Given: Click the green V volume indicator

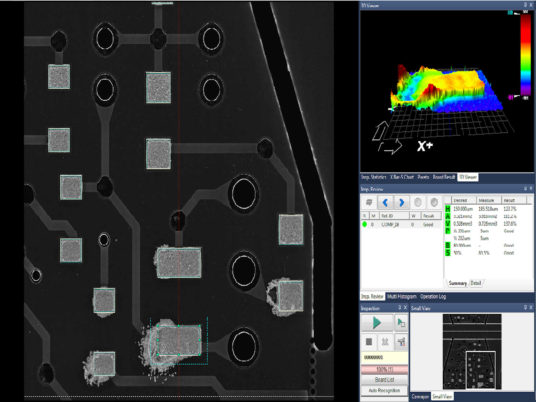Looking at the screenshot, I should [447, 224].
